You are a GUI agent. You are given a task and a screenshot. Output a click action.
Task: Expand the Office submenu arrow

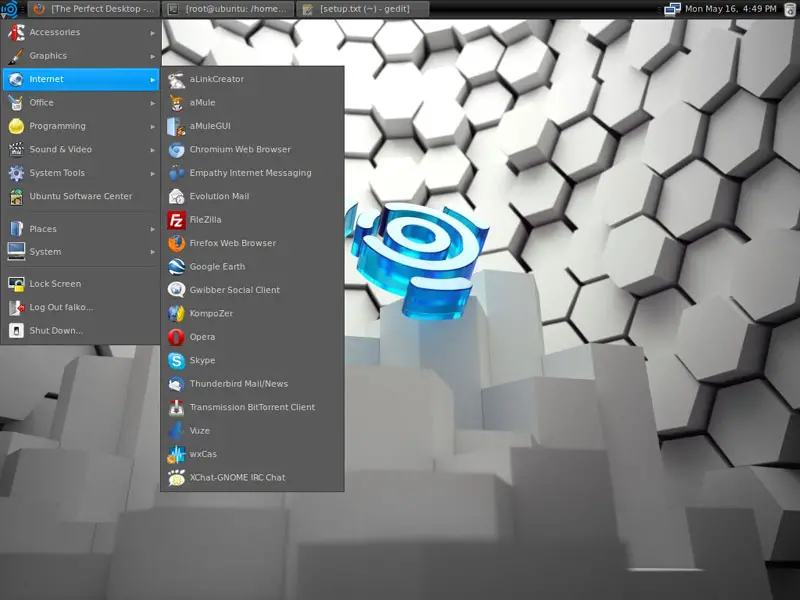coord(152,103)
